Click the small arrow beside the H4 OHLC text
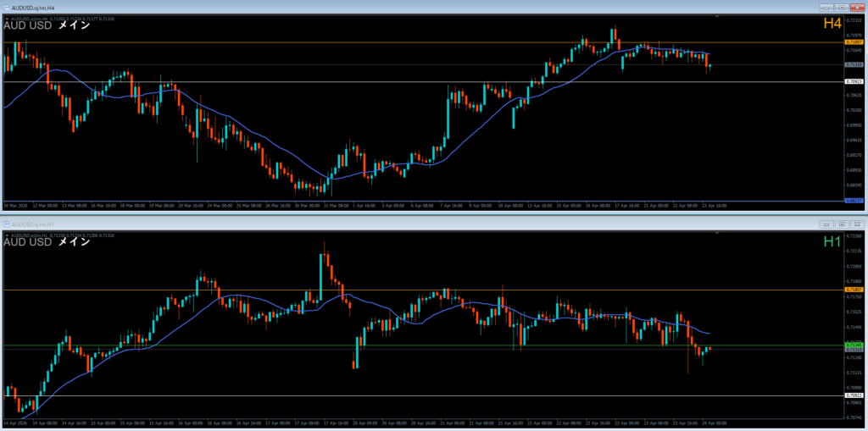 point(7,18)
